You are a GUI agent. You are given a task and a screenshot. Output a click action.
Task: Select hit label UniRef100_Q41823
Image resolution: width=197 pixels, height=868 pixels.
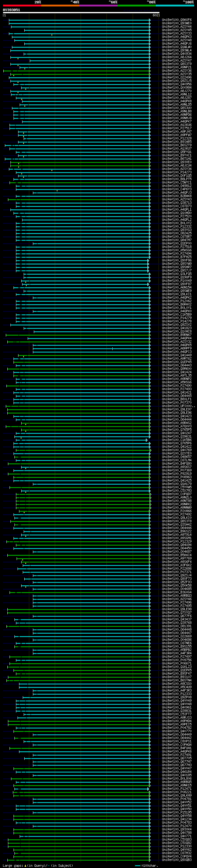176,328
